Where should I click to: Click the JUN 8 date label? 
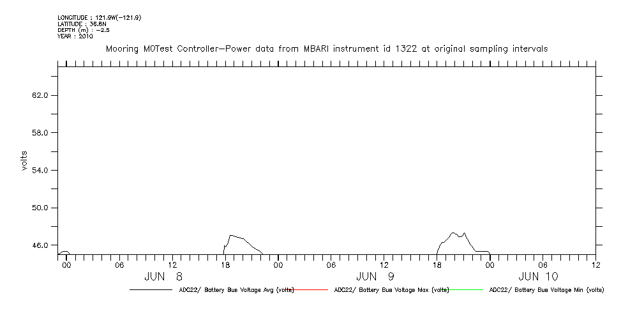[163, 277]
